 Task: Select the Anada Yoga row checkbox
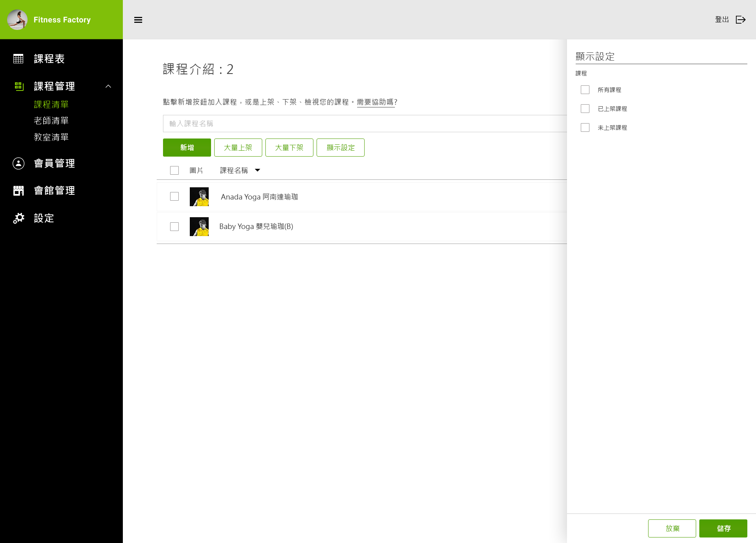coord(174,196)
